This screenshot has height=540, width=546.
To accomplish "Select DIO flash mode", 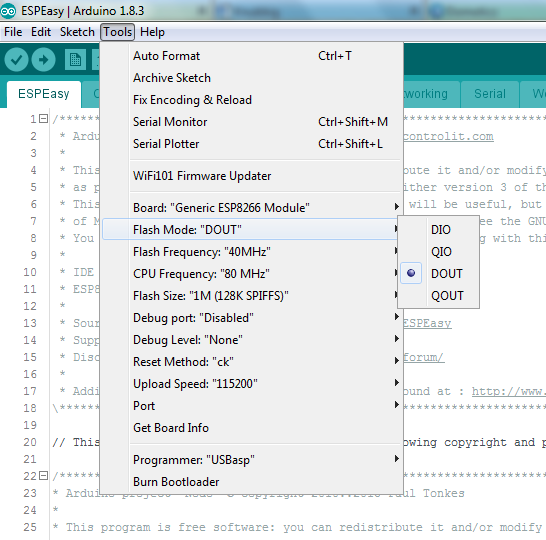I will [438, 229].
